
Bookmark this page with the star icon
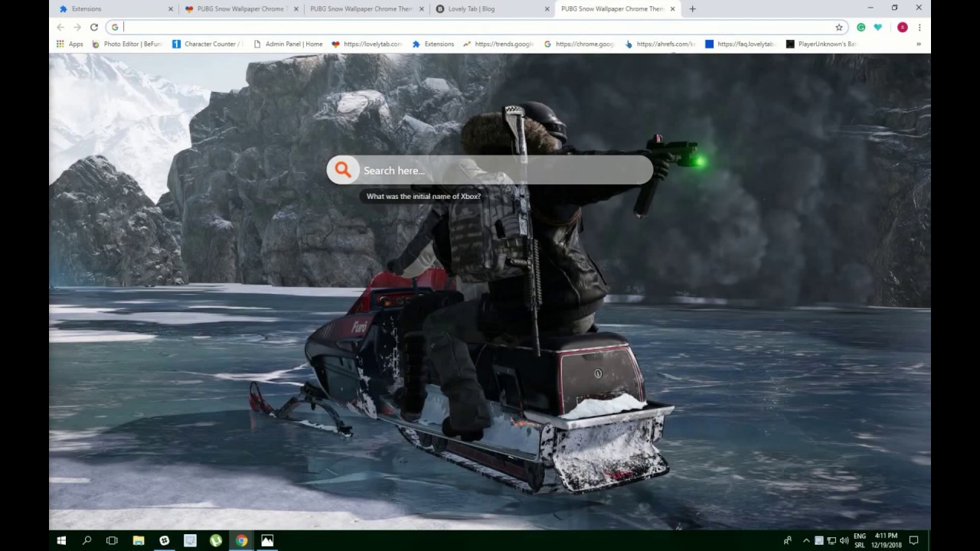[x=839, y=27]
